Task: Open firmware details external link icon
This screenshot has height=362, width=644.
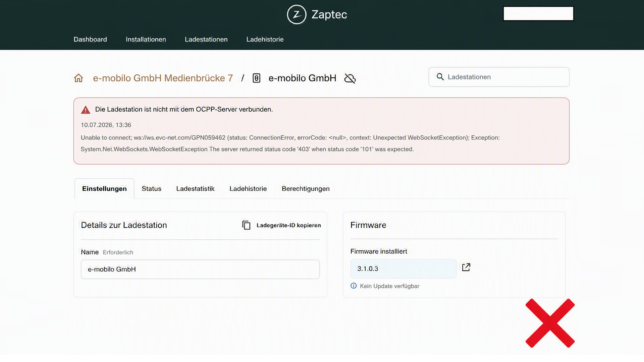Action: pyautogui.click(x=466, y=267)
